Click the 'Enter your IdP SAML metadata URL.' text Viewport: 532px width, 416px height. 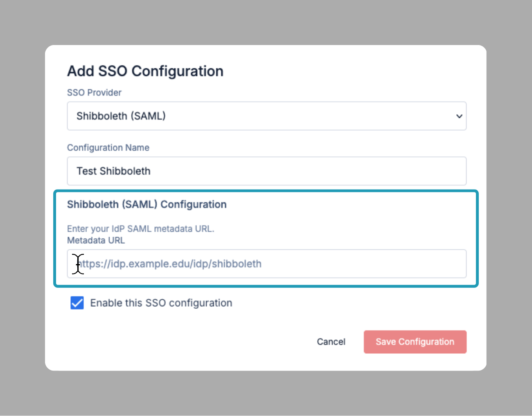141,229
